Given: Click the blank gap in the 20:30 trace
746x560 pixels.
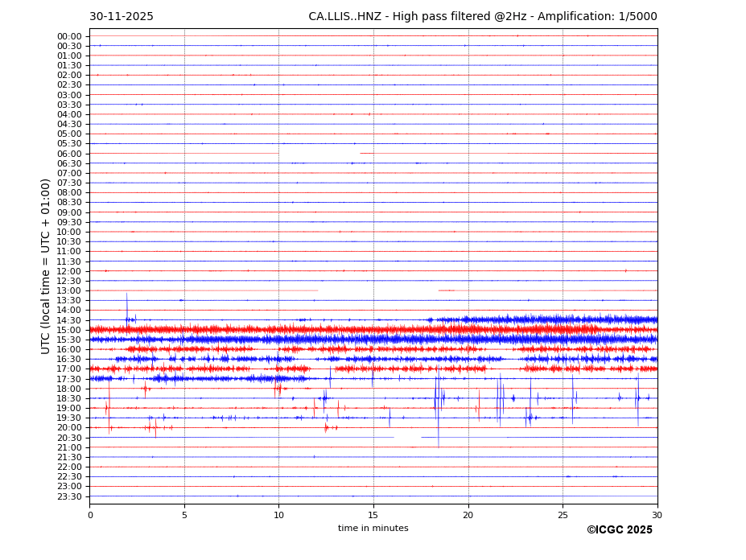Looking at the screenshot, I should 407,438.
